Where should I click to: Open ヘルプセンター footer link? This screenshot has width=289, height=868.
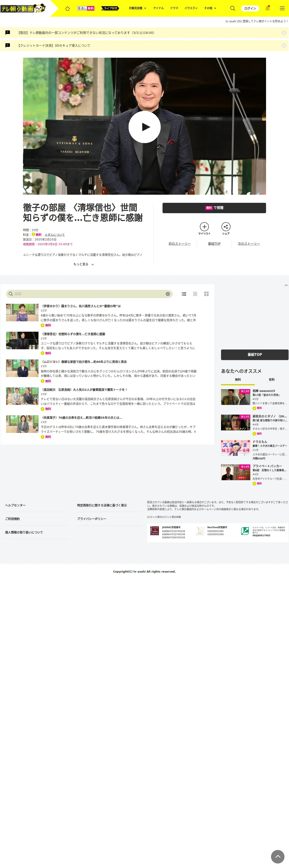click(15, 505)
